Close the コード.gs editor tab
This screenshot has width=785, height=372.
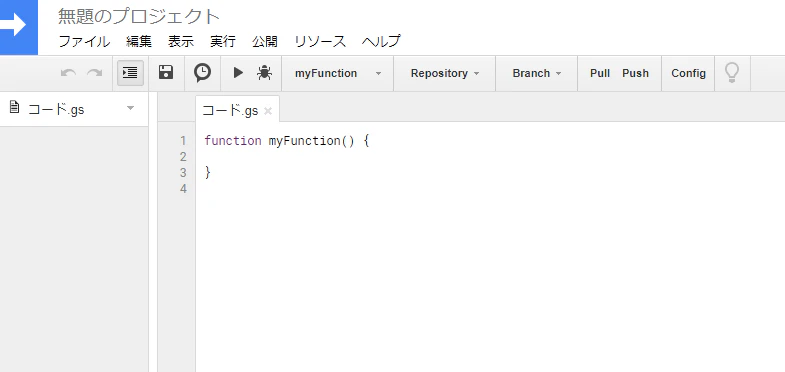click(x=268, y=111)
